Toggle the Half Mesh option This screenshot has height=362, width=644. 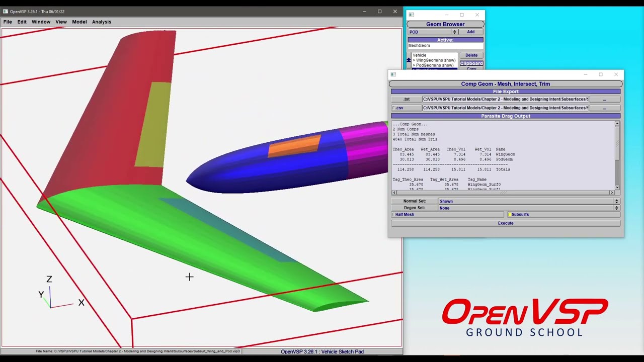447,215
